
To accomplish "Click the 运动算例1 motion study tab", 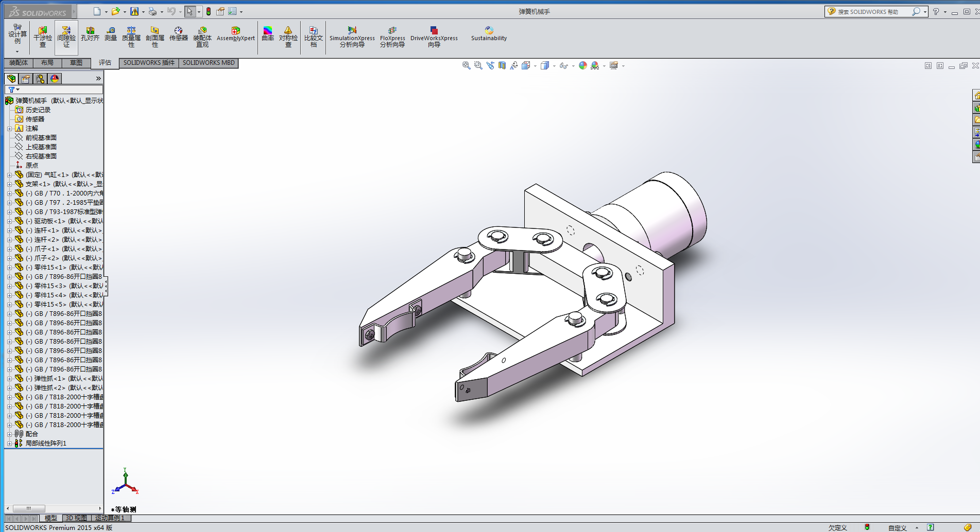I will point(110,518).
